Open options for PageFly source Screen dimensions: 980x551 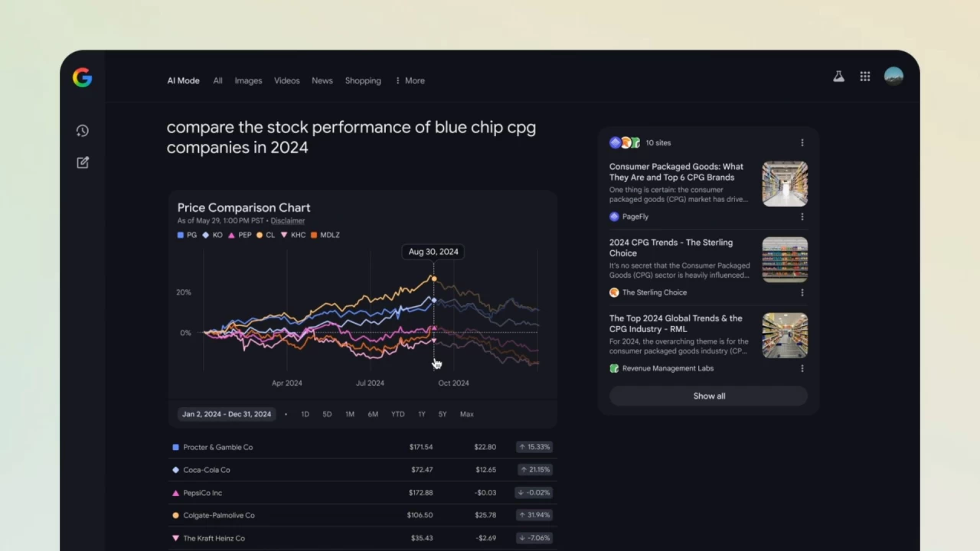pyautogui.click(x=802, y=217)
